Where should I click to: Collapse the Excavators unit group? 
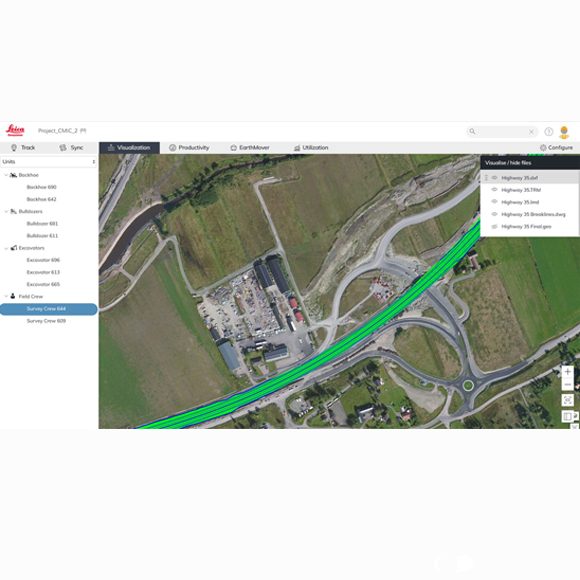[6, 248]
